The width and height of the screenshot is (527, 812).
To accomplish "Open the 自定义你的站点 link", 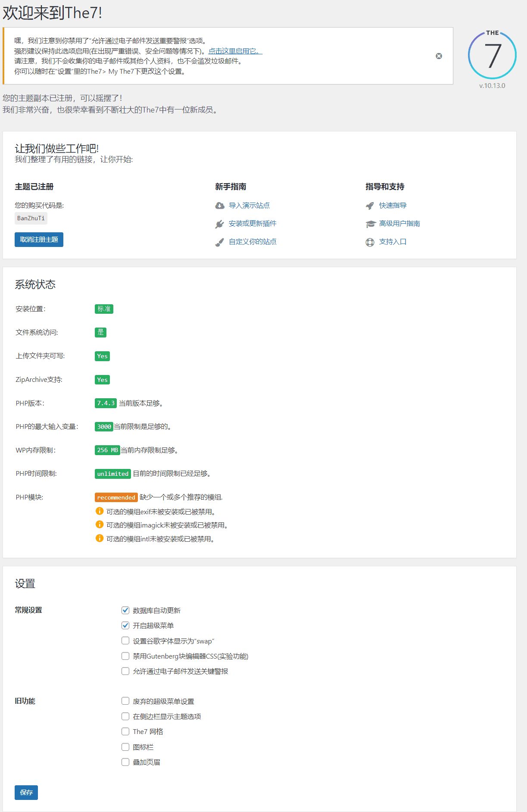I will coord(253,242).
